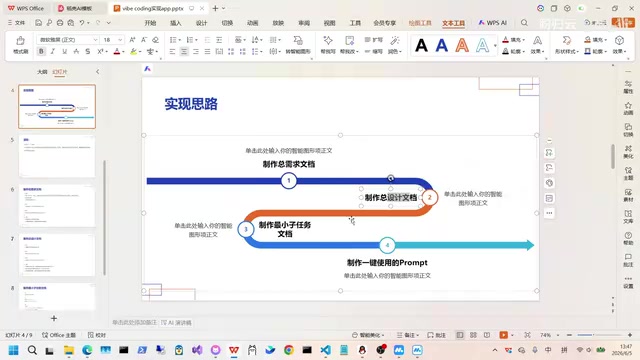Add a new slide with the plus button
This screenshot has width=640, height=360.
click(54, 318)
